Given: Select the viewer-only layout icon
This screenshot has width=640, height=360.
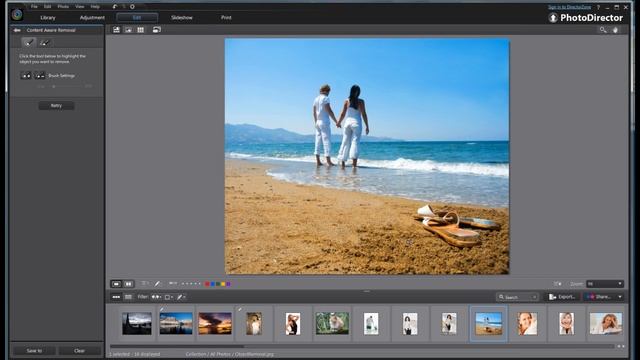Looking at the screenshot, I should coord(129,30).
